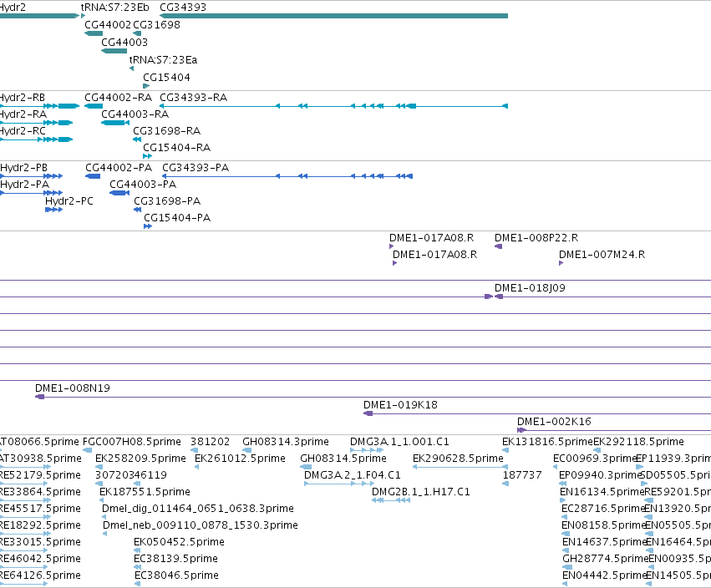Open the Dmel_neb_009110_0878_1530.3prime label
The image size is (711, 588).
click(201, 526)
